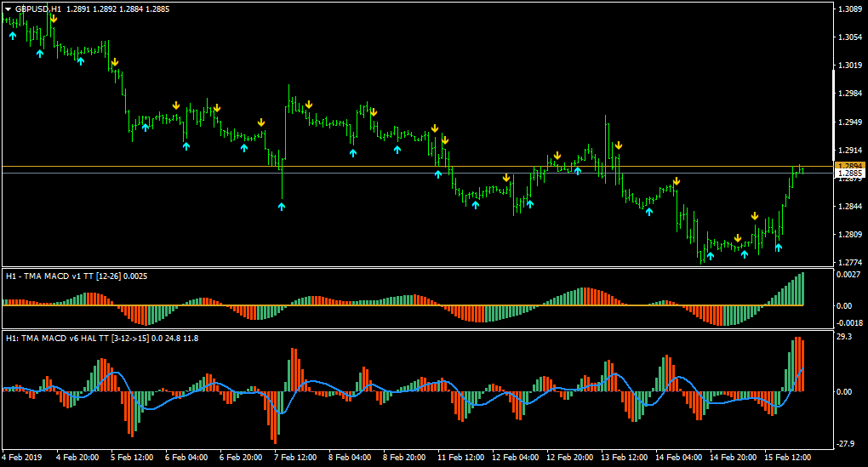Click the tall green last bar in top MACD histogram
This screenshot has width=868, height=467.
coord(802,289)
